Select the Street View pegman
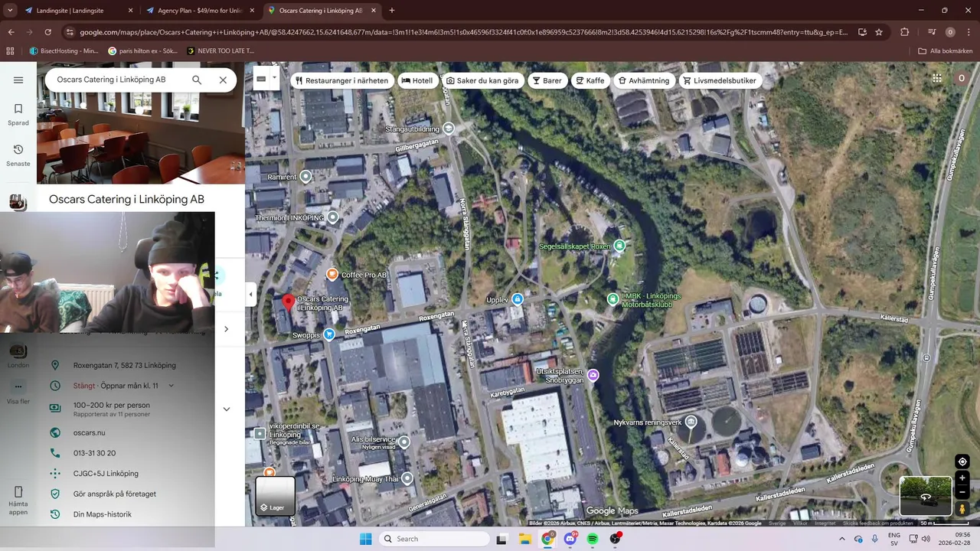 962,509
